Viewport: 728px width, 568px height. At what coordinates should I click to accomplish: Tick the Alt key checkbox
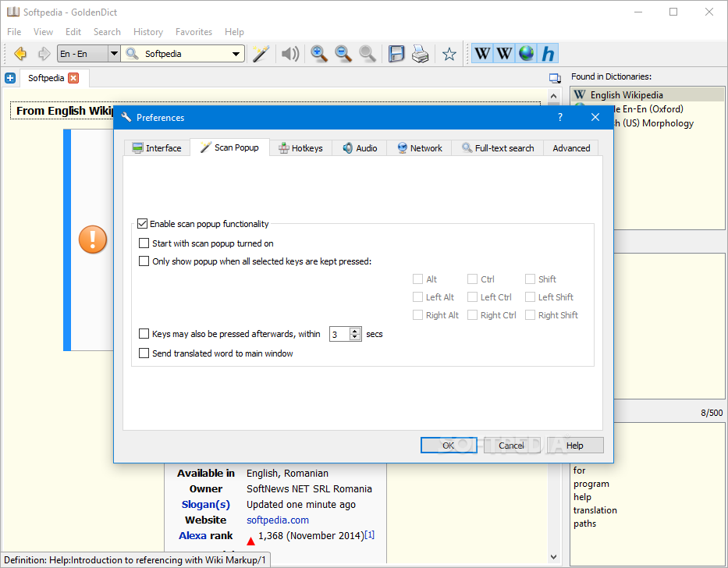[x=418, y=279]
